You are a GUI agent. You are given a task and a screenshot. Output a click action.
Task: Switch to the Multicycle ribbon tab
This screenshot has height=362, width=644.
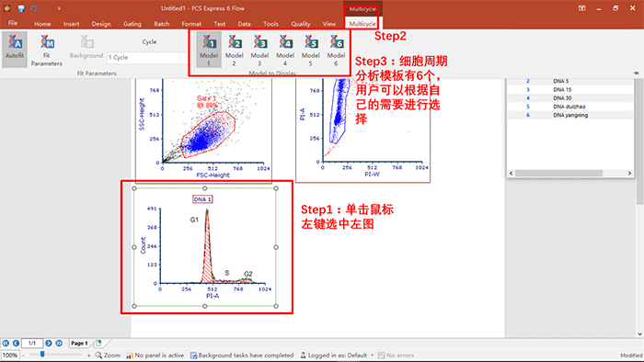[x=362, y=24]
